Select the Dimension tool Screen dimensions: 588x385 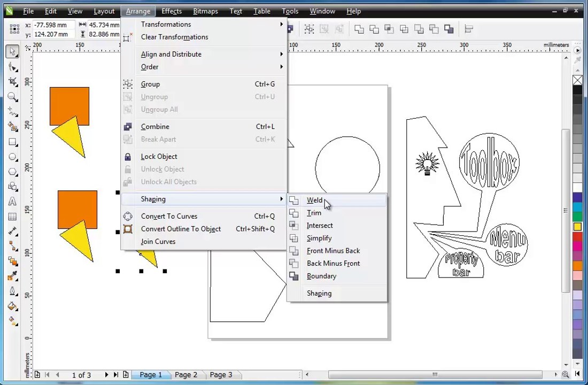pyautogui.click(x=12, y=231)
